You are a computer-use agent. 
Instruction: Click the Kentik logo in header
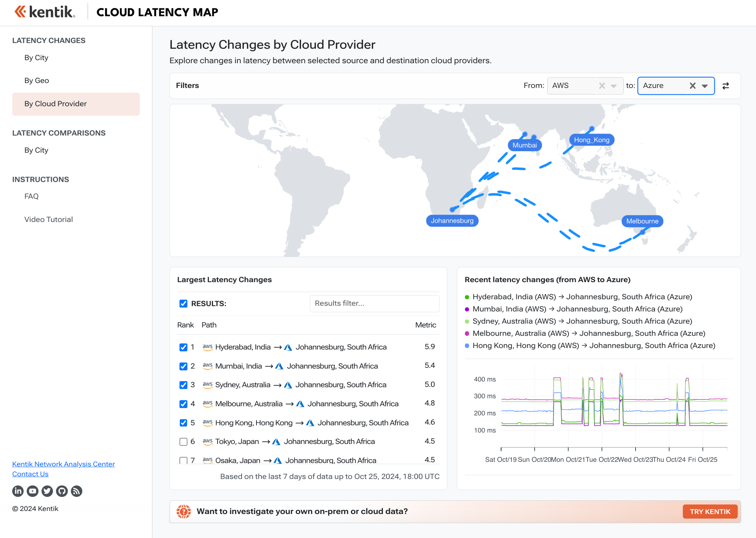click(x=45, y=12)
